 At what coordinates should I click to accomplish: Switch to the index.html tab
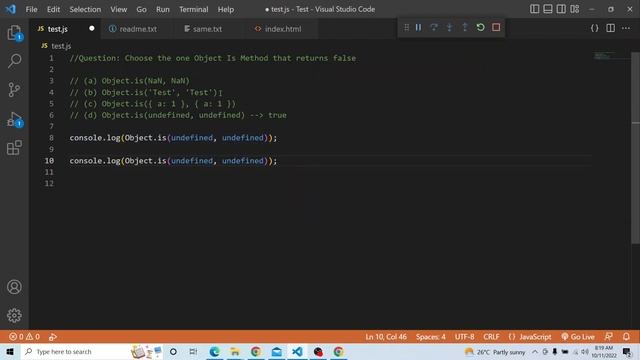click(x=283, y=29)
